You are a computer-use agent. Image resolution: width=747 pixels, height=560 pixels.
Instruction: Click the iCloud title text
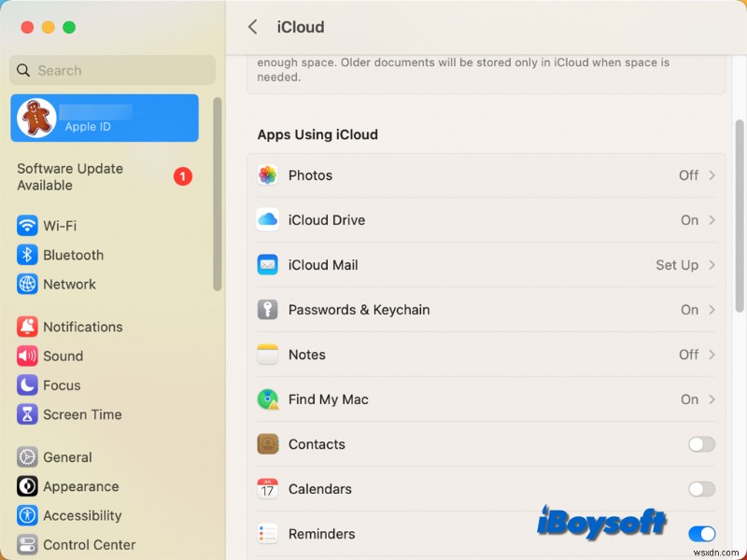coord(301,27)
